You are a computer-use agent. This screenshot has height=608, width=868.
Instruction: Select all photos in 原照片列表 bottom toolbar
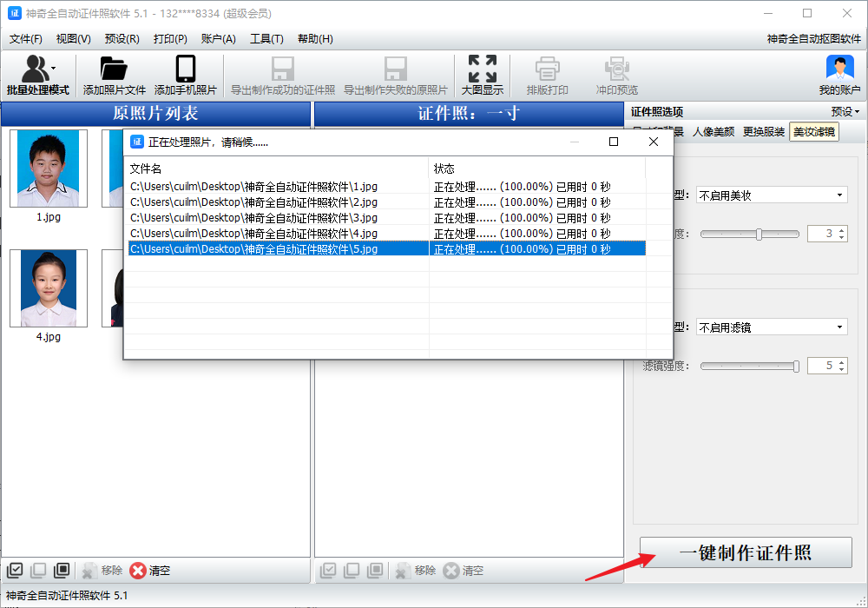tap(15, 570)
